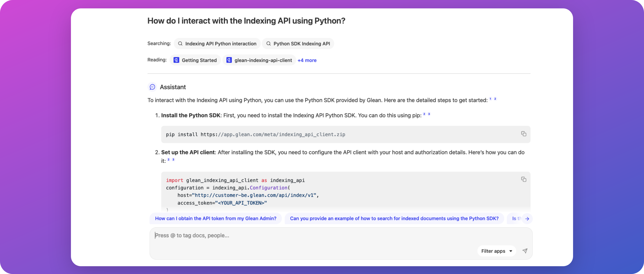Click the send message paper-plane icon

(x=525, y=251)
